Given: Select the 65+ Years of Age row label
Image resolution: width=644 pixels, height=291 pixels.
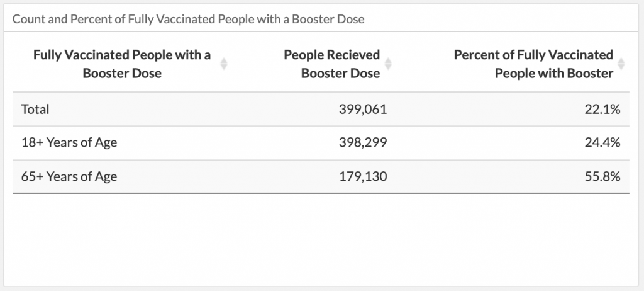Looking at the screenshot, I should click(x=69, y=177).
